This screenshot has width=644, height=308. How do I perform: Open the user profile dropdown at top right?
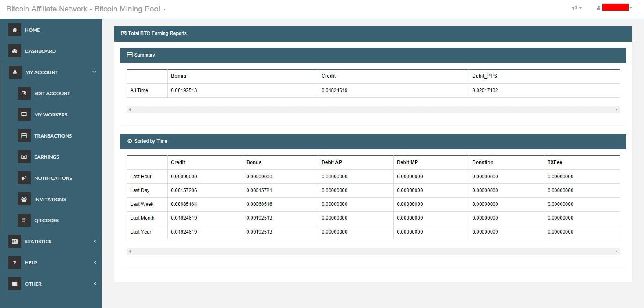(614, 7)
